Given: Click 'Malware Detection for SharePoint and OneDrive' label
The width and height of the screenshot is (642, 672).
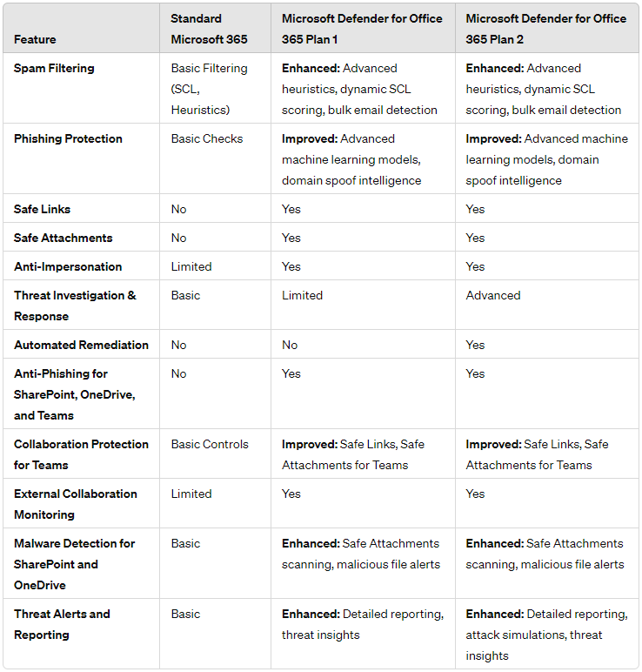Looking at the screenshot, I should pyautogui.click(x=74, y=564).
